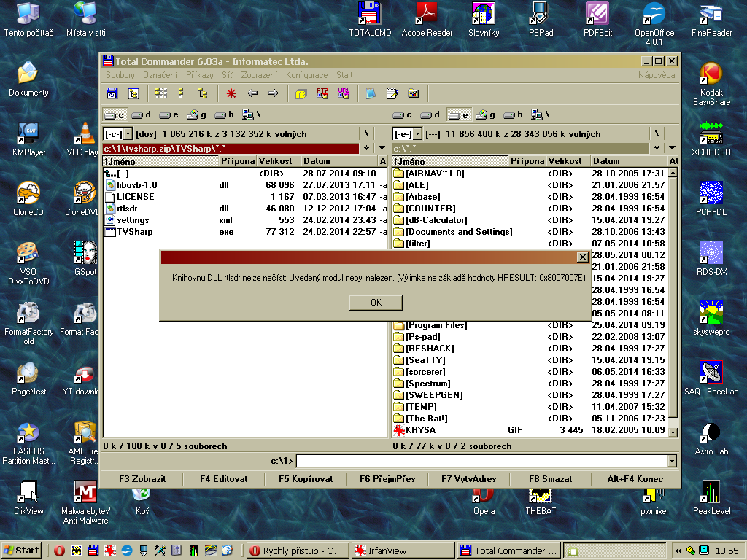
Task: Open left panel favorites star button
Action: (x=366, y=148)
